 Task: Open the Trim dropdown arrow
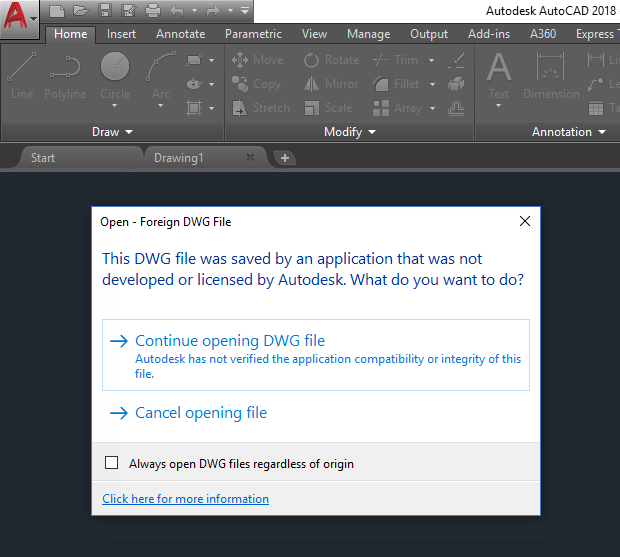click(x=431, y=60)
